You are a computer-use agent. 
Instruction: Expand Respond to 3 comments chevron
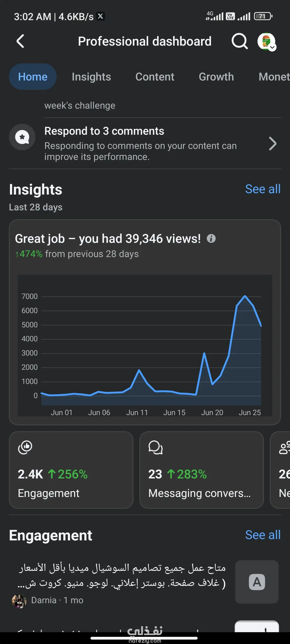point(273,144)
